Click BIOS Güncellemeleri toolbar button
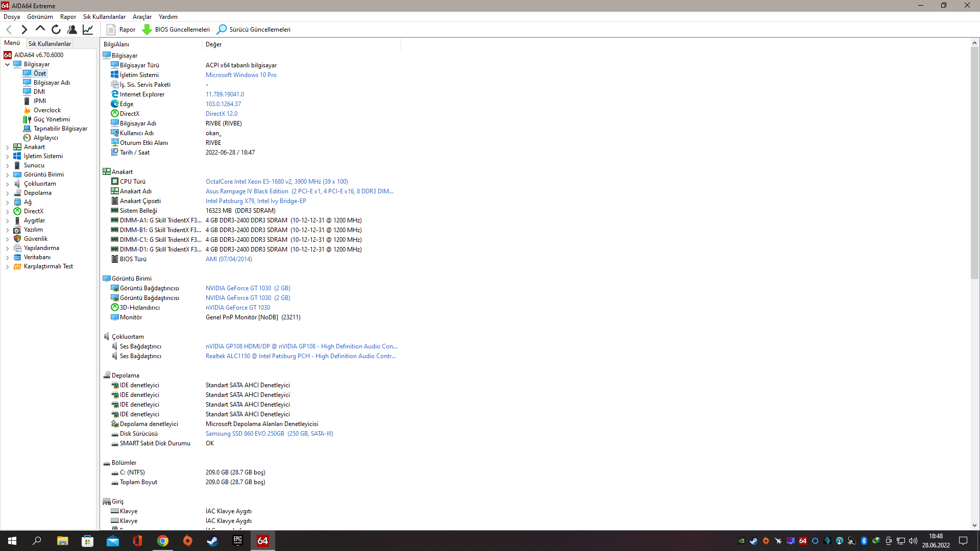Viewport: 980px width, 551px height. pos(176,30)
